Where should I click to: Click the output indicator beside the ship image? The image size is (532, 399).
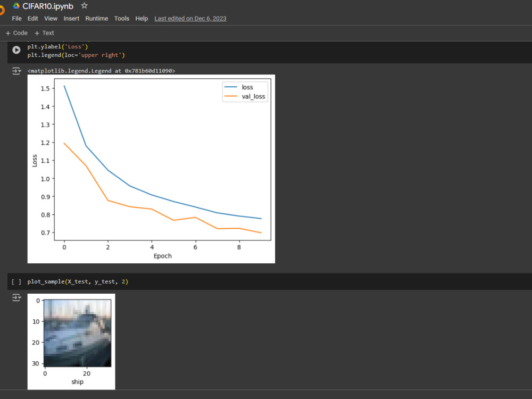(16, 298)
